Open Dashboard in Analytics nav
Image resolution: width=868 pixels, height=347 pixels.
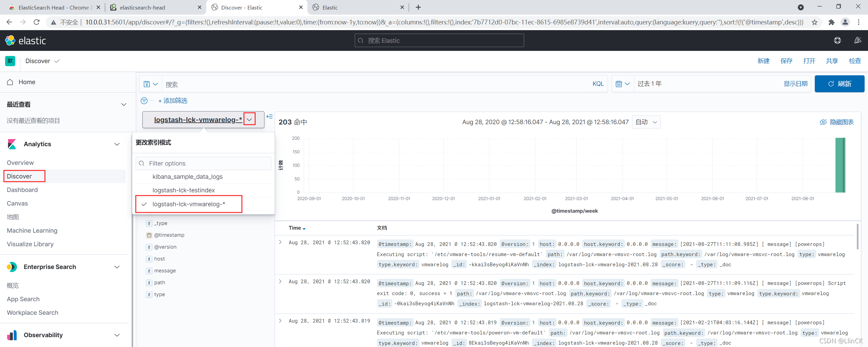pos(22,190)
